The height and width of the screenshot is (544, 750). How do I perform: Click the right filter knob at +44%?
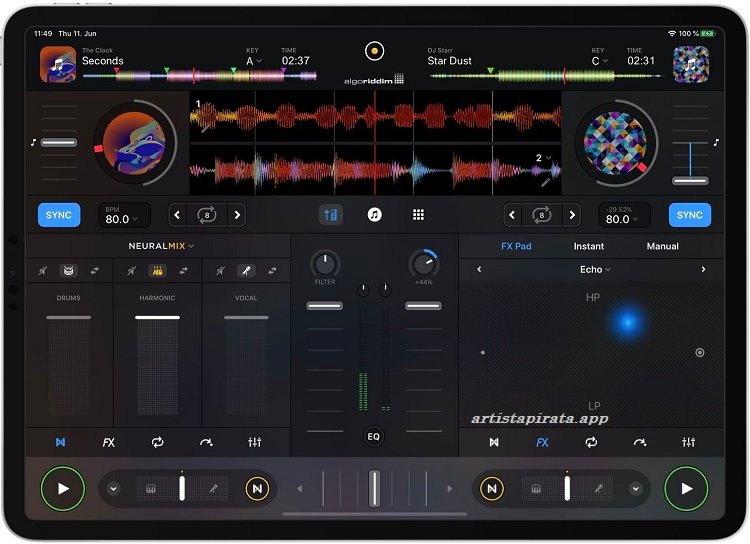click(424, 264)
